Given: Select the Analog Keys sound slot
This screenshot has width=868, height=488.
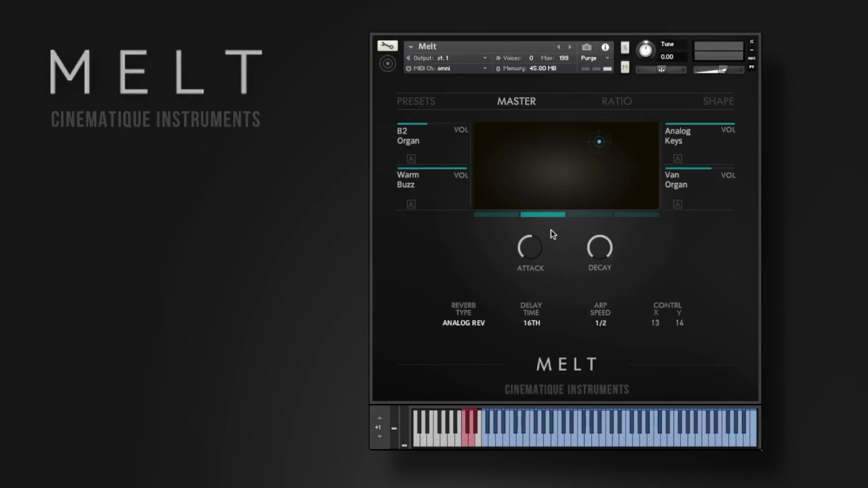Looking at the screenshot, I should point(677,136).
